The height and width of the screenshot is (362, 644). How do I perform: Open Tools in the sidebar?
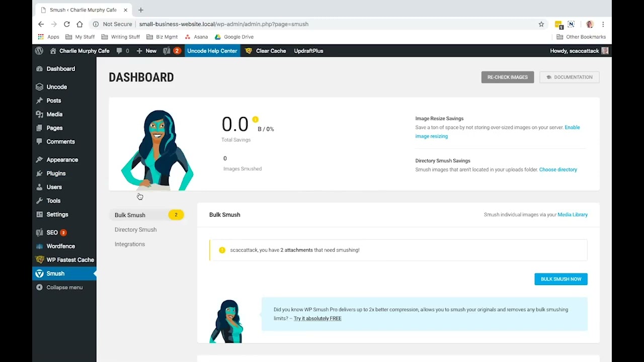pos(64,201)
